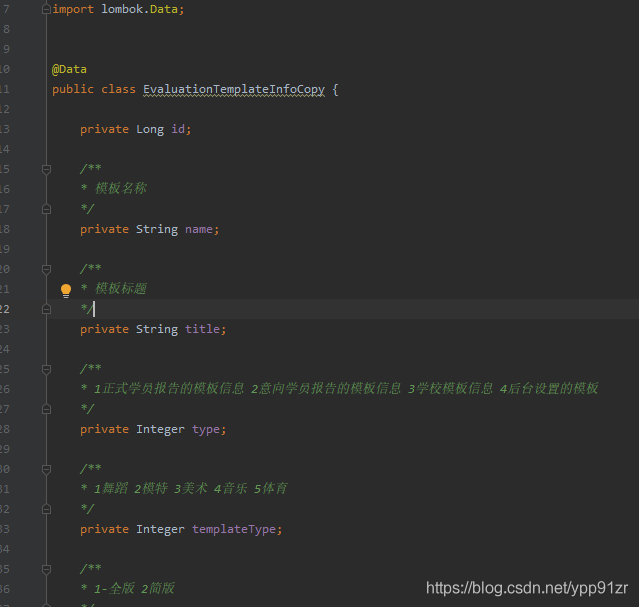Collapse the import lombok.Data fold marker
Screen dimensions: 639x607
[x=46, y=9]
